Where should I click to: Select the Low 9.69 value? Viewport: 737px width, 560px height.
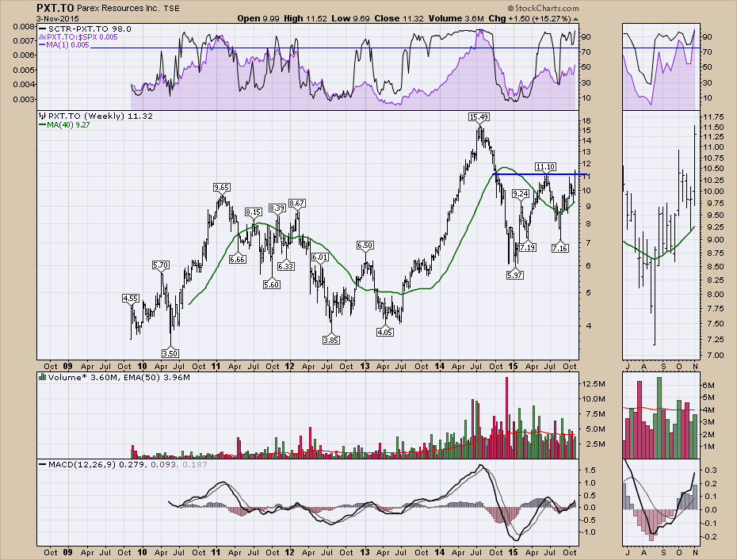(x=350, y=19)
